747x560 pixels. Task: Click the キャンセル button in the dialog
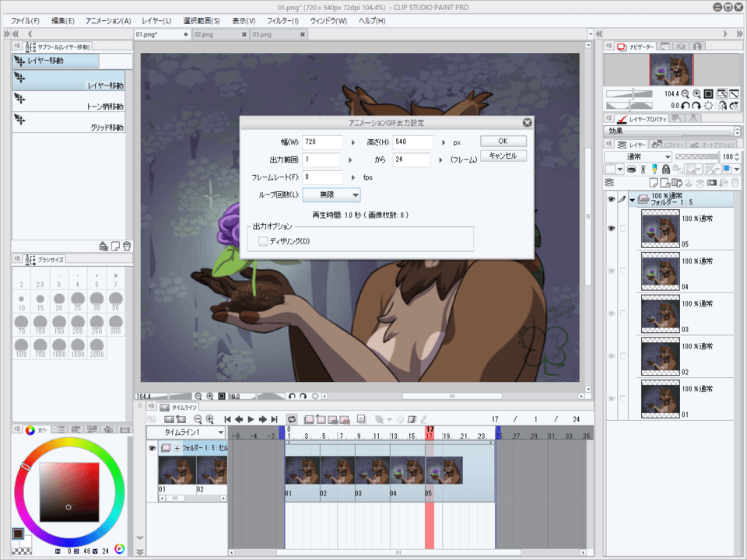[x=503, y=156]
